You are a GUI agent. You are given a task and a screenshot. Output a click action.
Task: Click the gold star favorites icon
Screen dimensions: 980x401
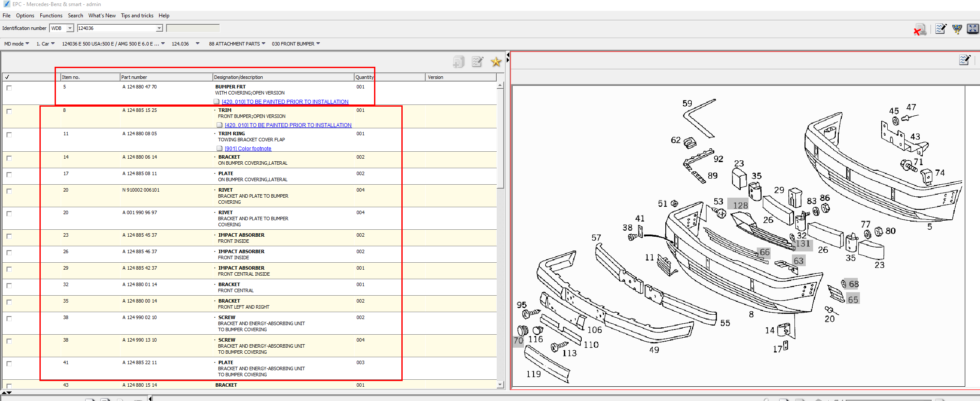496,62
